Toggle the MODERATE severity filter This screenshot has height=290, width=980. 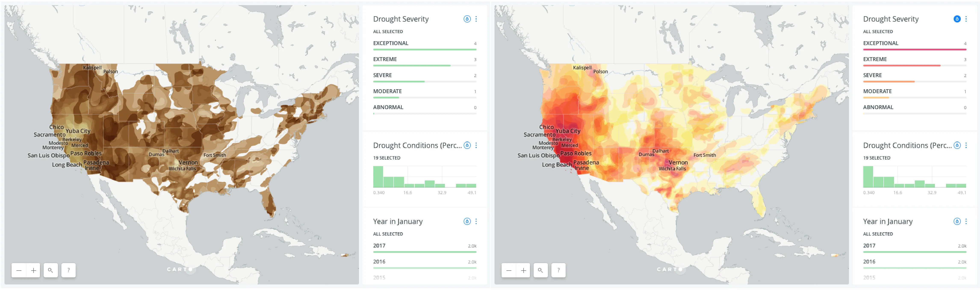(388, 91)
